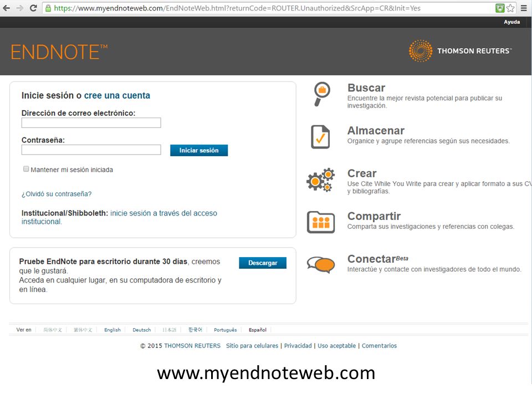Click the Conectar Beta heading
This screenshot has width=532, height=399.
(377, 259)
